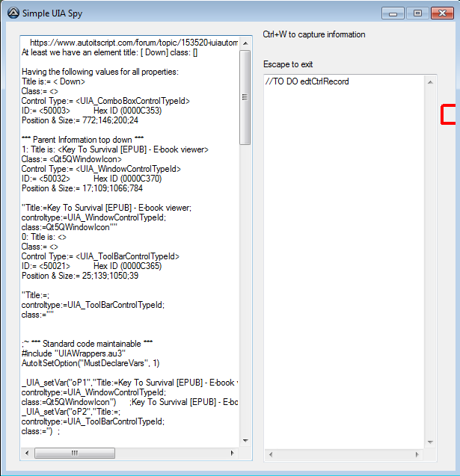Click "At least we have an element title" line

[x=110, y=52]
